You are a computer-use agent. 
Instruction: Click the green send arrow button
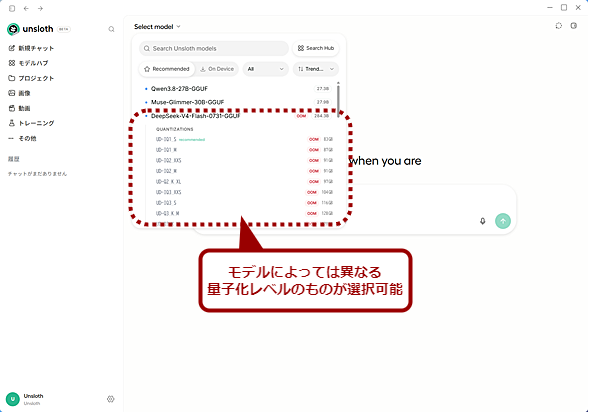click(503, 221)
